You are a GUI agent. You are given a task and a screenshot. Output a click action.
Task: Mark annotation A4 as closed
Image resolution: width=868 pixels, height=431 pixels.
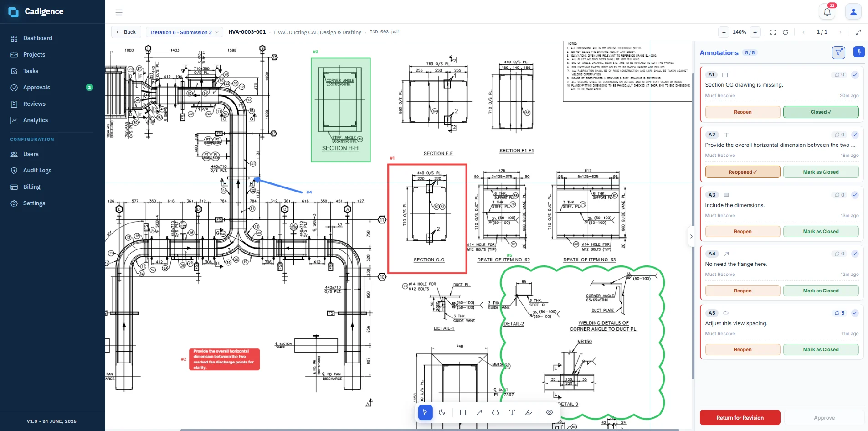821,291
